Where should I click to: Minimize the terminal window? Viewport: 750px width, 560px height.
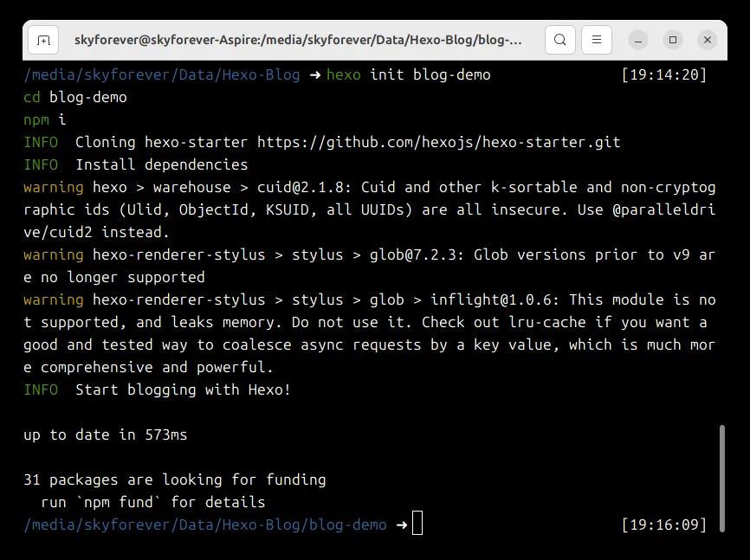coord(639,40)
